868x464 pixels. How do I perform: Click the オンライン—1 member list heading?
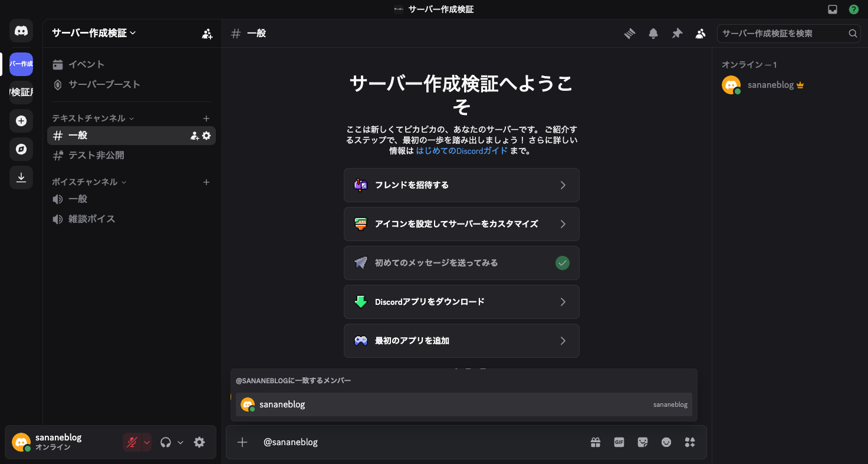(749, 65)
